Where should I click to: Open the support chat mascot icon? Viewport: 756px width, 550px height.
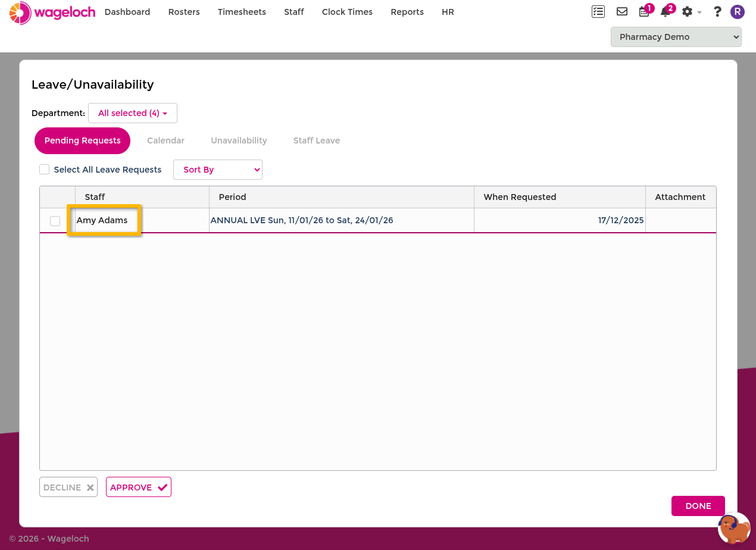(x=733, y=529)
